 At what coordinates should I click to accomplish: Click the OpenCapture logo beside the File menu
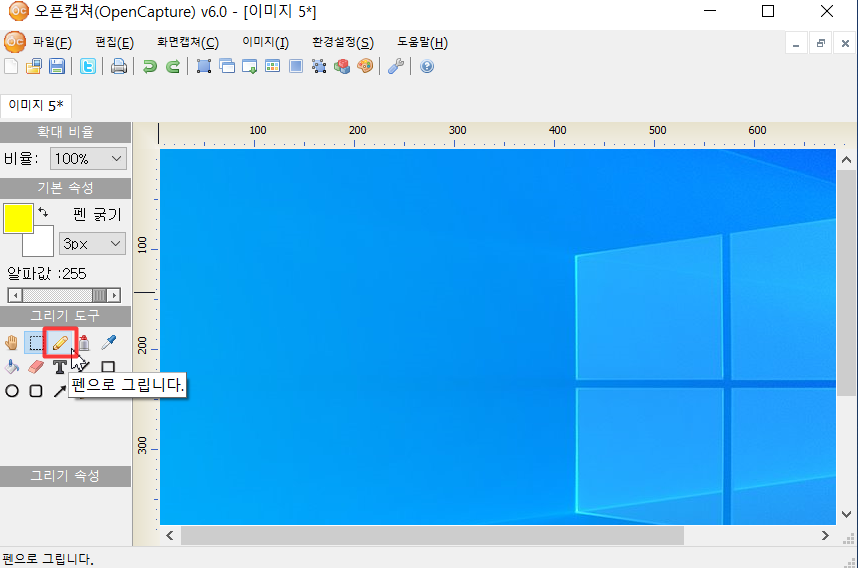coord(15,42)
